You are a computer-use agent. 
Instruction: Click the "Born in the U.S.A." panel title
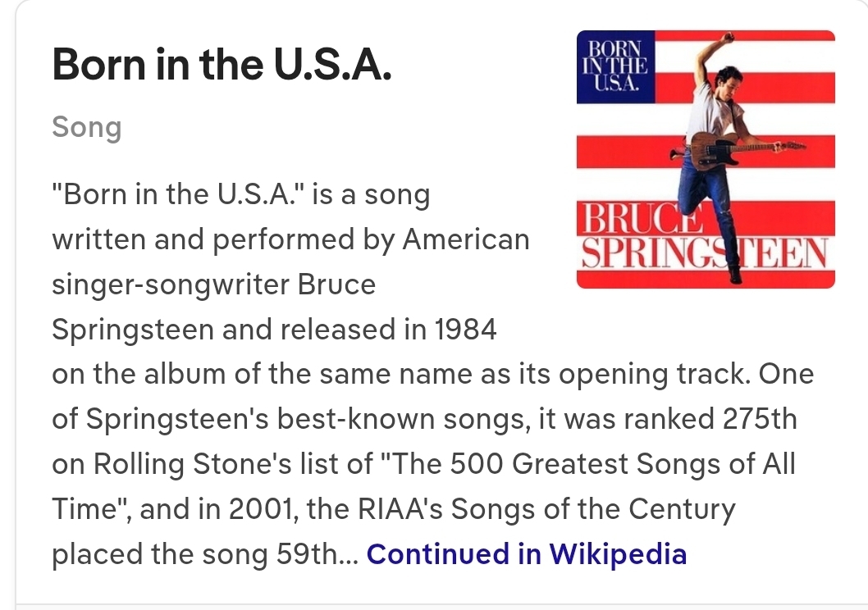point(222,66)
